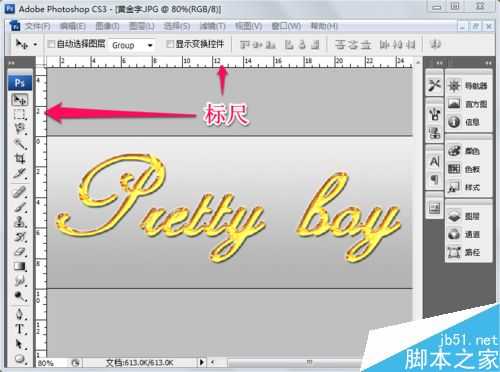Open the Character panel icon
The height and width of the screenshot is (372, 500).
pyautogui.click(x=434, y=162)
